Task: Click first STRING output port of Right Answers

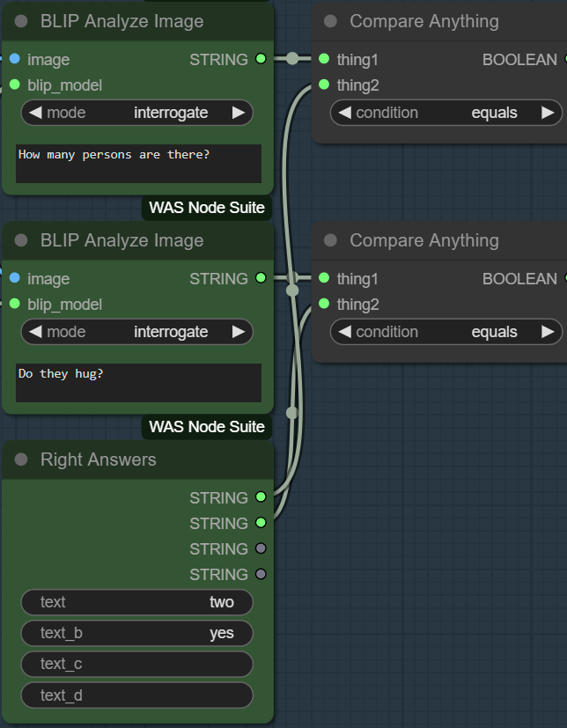Action: [x=261, y=498]
